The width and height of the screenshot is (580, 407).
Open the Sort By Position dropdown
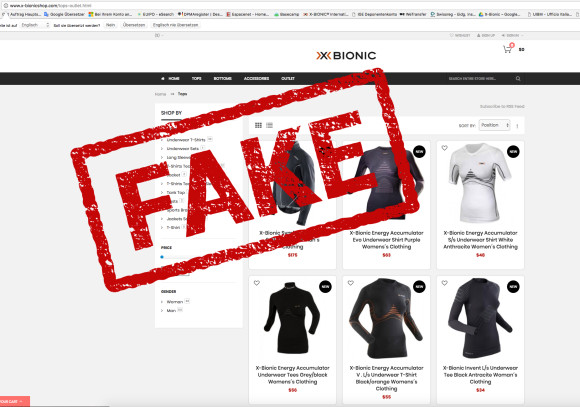point(495,125)
